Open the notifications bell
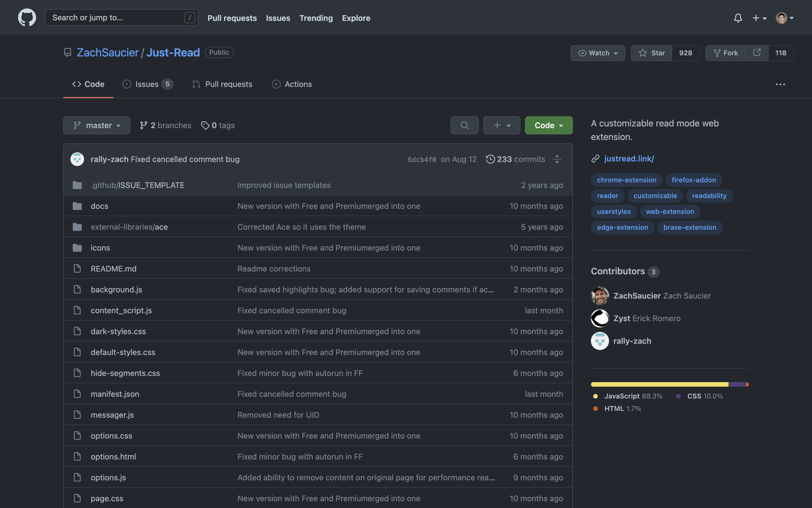 [x=738, y=18]
